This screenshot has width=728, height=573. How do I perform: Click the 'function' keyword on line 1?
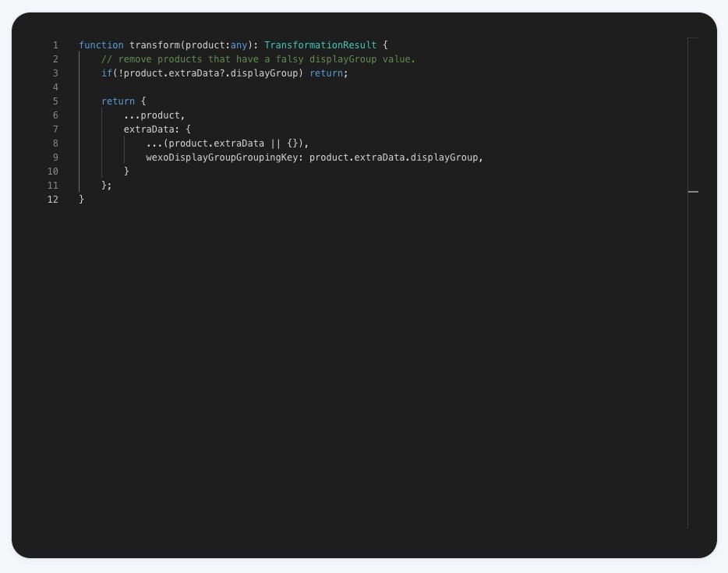(x=101, y=45)
